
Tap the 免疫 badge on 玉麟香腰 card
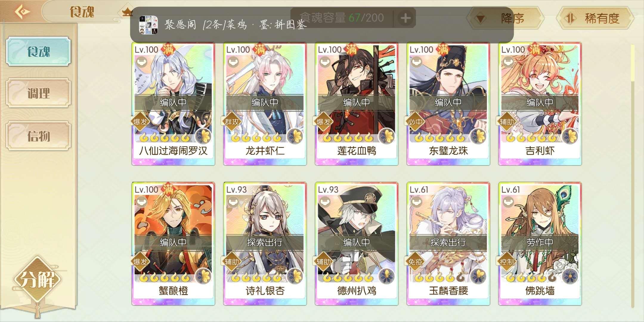pos(415,262)
